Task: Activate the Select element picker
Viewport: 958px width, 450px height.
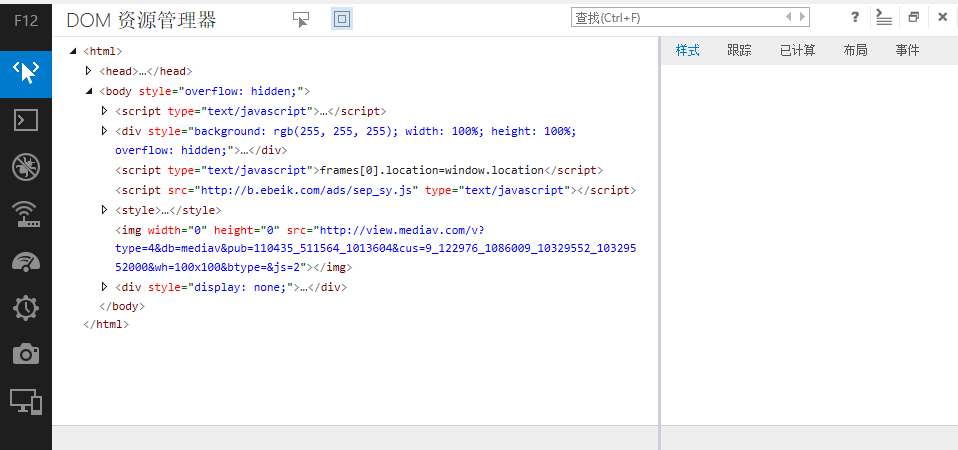Action: 301,19
